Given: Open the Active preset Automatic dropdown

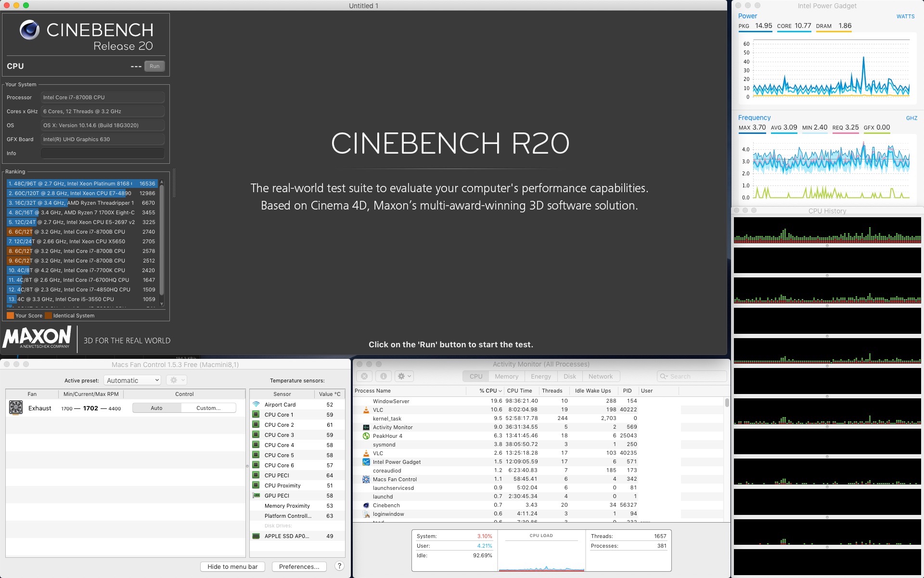Looking at the screenshot, I should point(132,381).
